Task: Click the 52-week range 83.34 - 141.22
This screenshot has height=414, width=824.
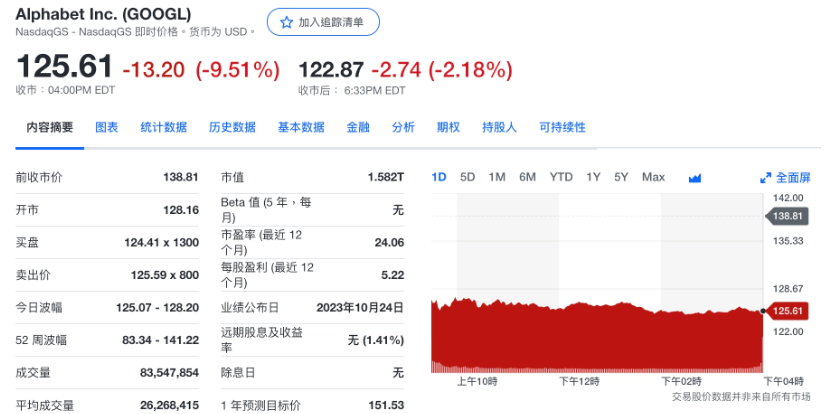Action: [x=161, y=340]
